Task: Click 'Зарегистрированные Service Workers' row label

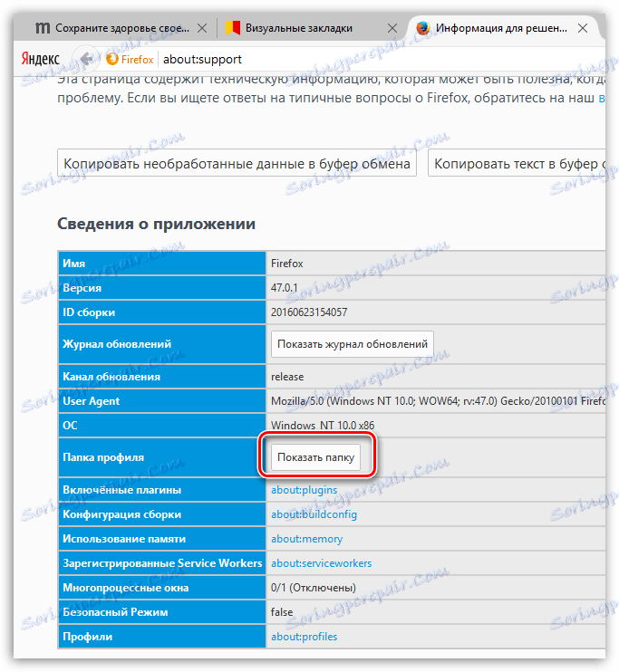Action: (x=162, y=563)
